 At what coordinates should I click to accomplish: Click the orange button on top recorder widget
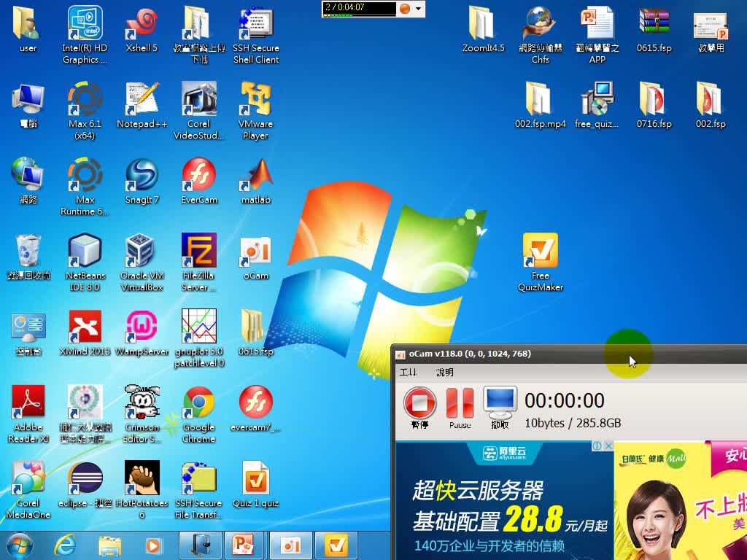405,9
